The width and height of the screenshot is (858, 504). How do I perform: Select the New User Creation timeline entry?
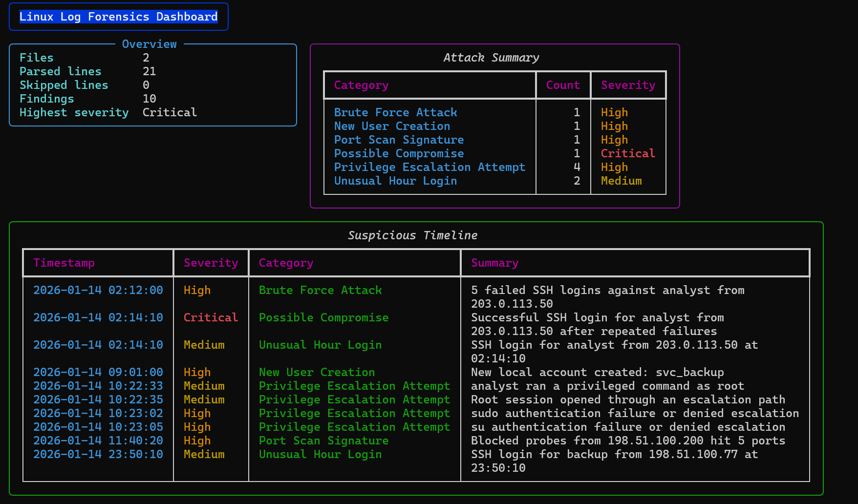click(317, 372)
